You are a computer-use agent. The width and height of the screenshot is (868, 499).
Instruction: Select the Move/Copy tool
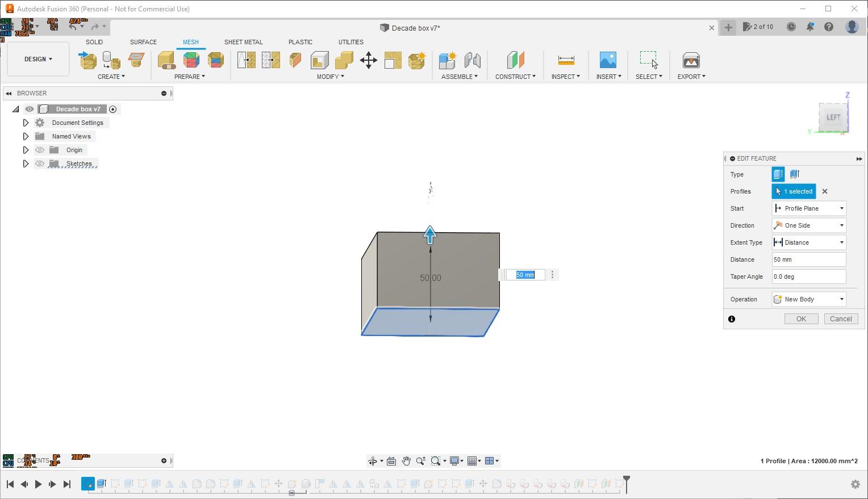369,60
